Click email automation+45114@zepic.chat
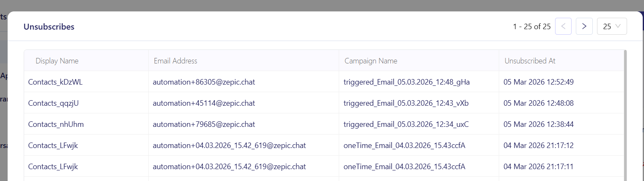 click(x=204, y=103)
